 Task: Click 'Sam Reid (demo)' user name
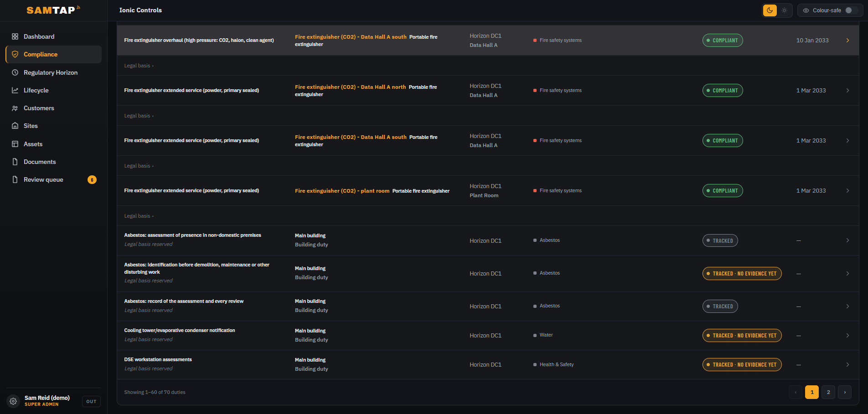point(47,398)
